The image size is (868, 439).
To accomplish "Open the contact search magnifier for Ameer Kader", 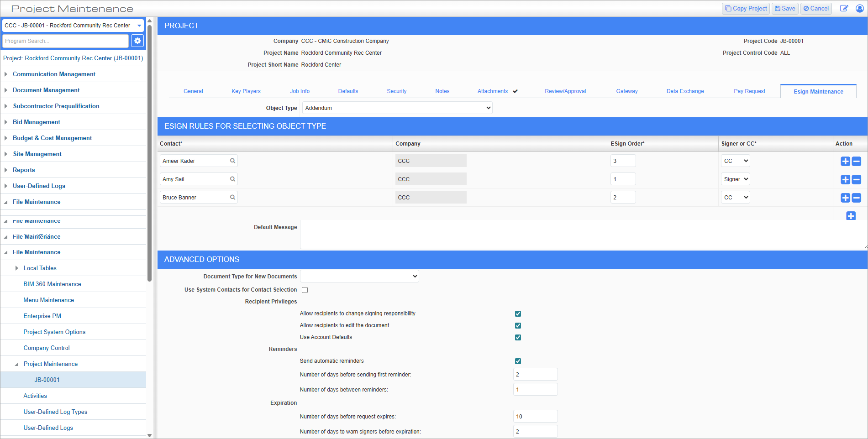I will (233, 161).
